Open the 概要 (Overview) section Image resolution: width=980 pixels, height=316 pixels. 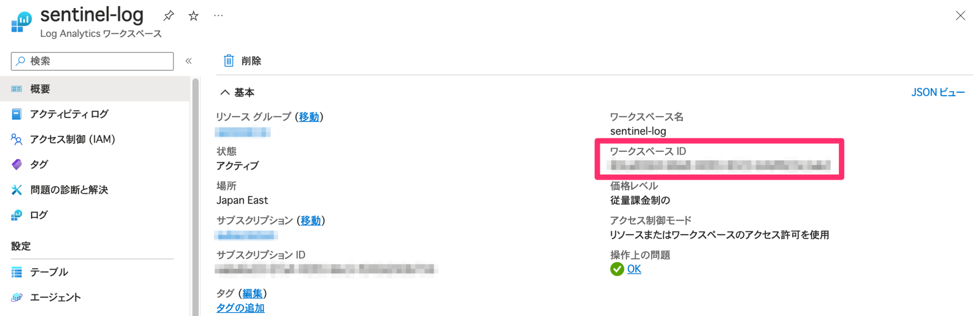coord(40,89)
